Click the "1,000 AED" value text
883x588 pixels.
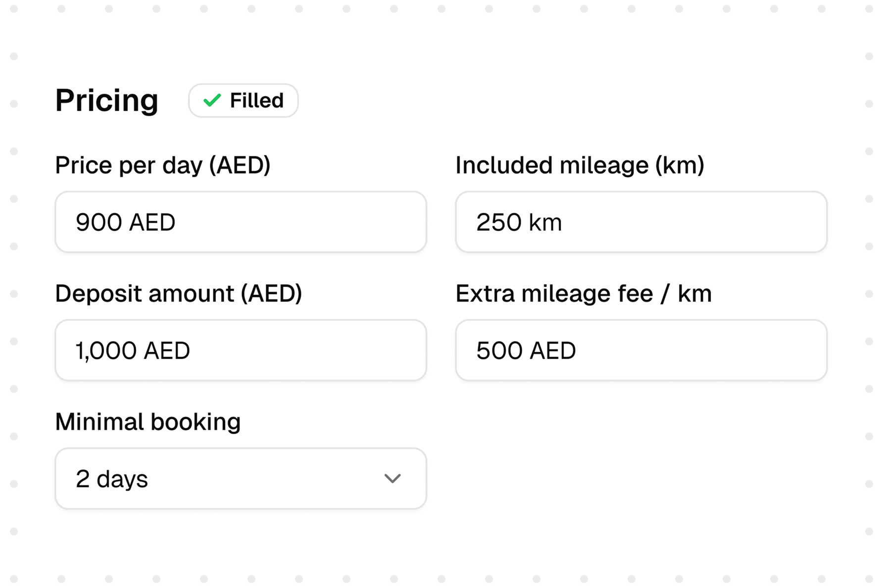point(132,350)
